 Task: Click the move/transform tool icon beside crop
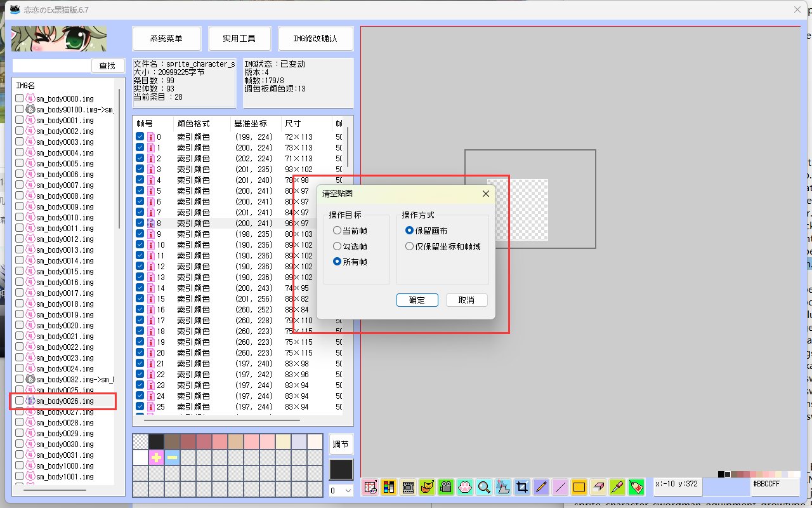[x=503, y=487]
